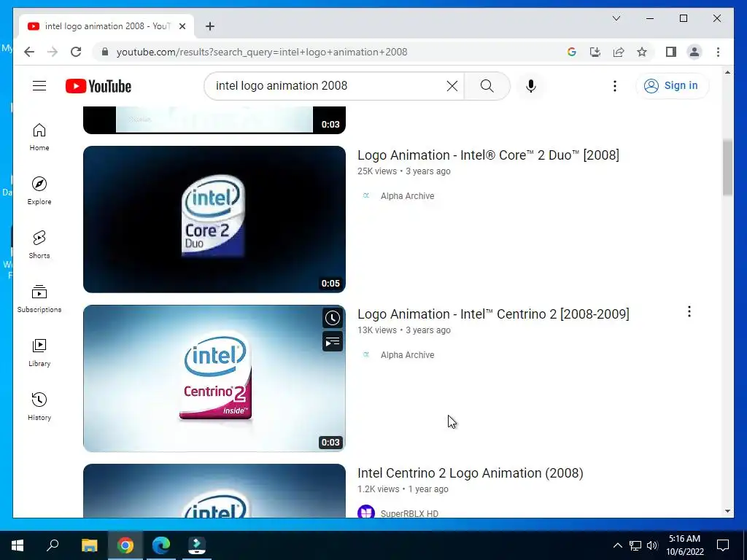The height and width of the screenshot is (560, 747).
Task: Open the YouTube hamburger guide menu
Action: pos(39,86)
